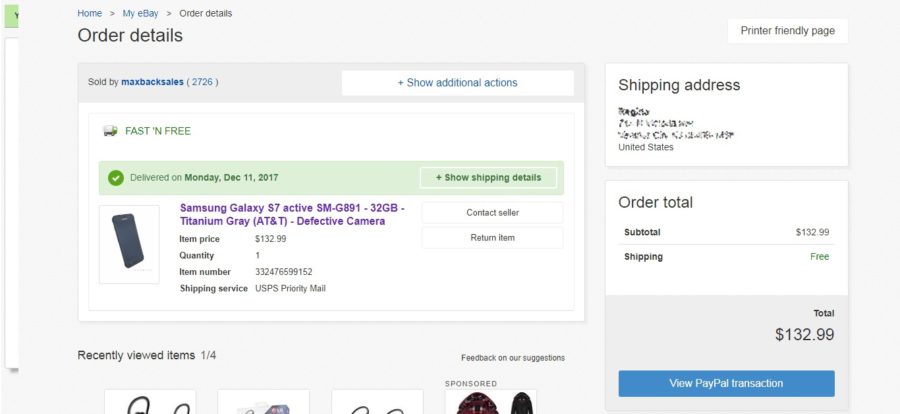Open seller feedback score 2726
The width and height of the screenshot is (900, 414).
click(x=202, y=82)
